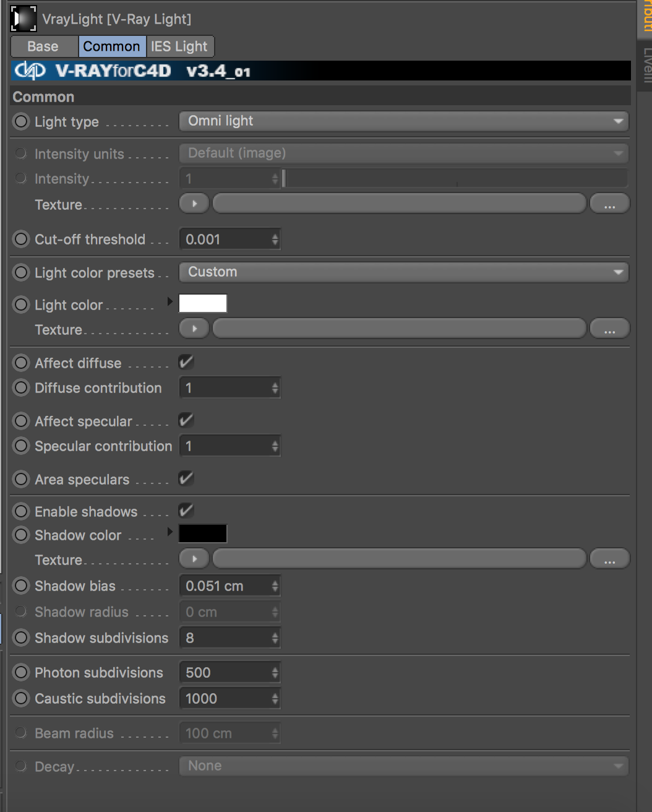Screen dimensions: 652x812
Task: Uncheck the Affect diffuse checkbox
Action: [x=186, y=362]
